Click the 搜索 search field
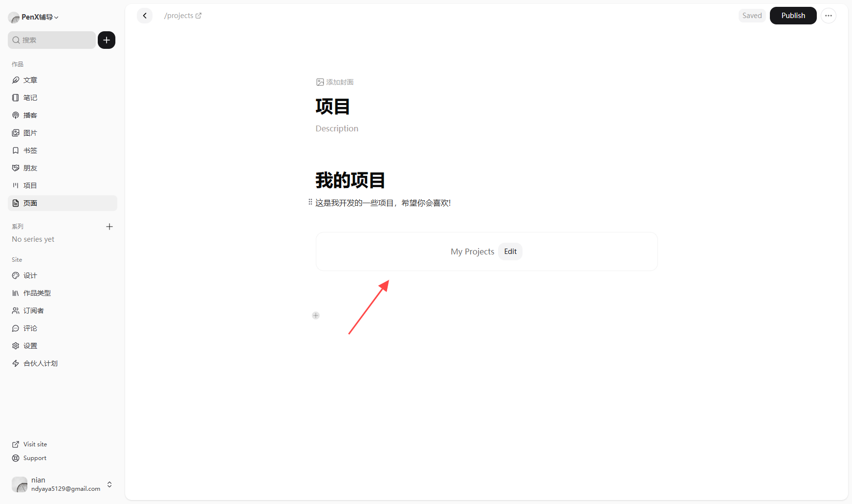 (52, 40)
